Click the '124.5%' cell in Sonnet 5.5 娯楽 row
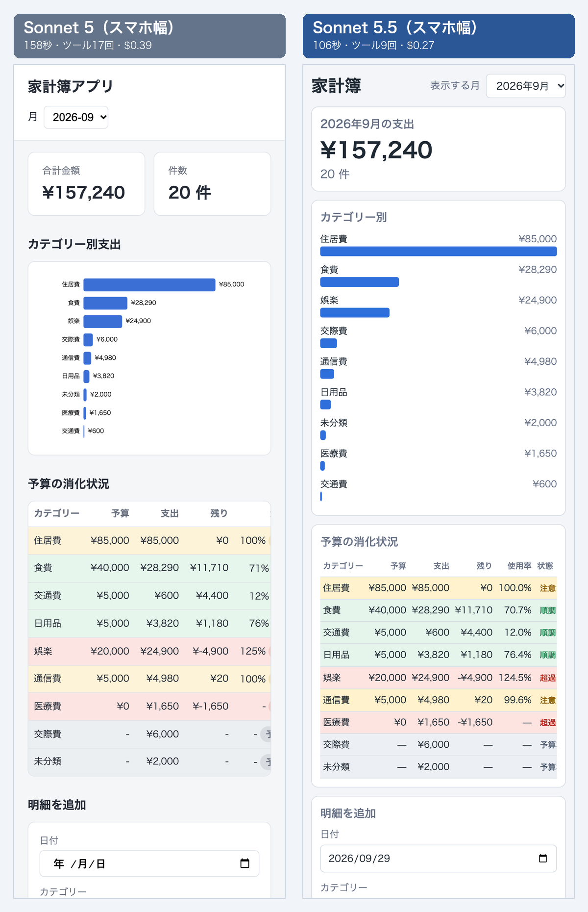This screenshot has width=588, height=912. coord(515,678)
